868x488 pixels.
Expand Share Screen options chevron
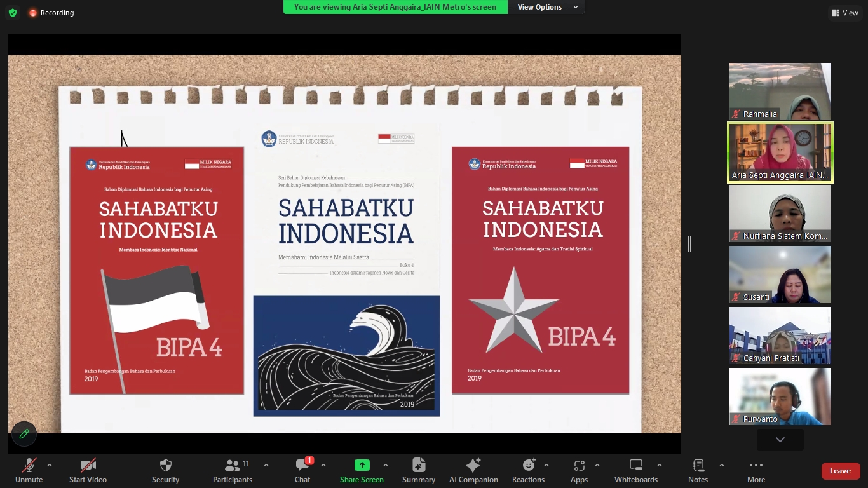385,465
